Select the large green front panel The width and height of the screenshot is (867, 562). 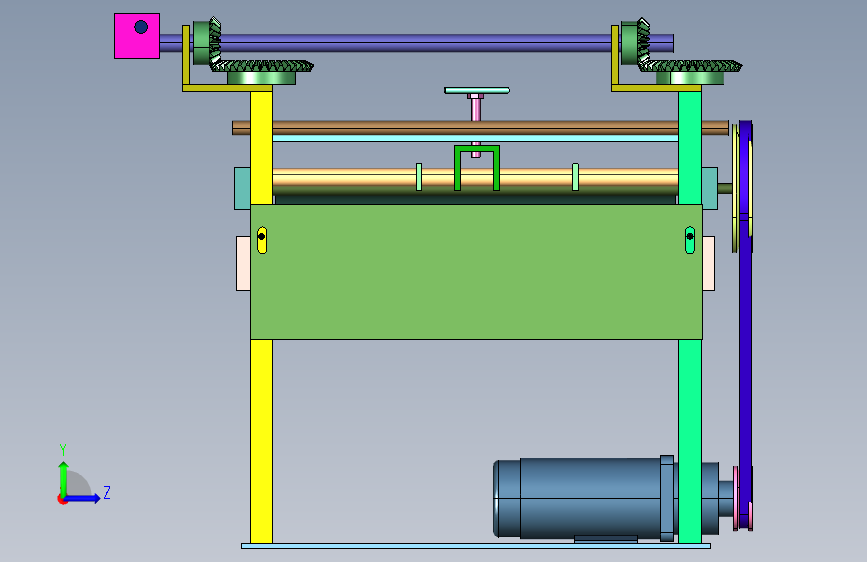[476, 272]
